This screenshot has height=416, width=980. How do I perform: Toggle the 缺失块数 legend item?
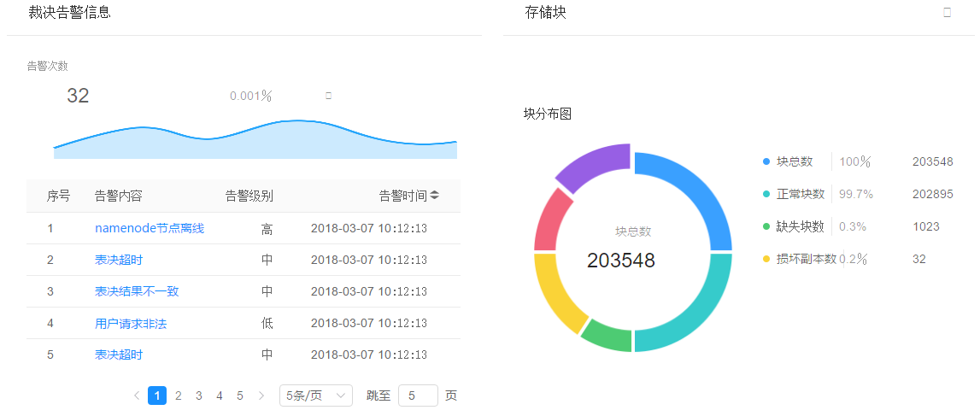coord(800,226)
